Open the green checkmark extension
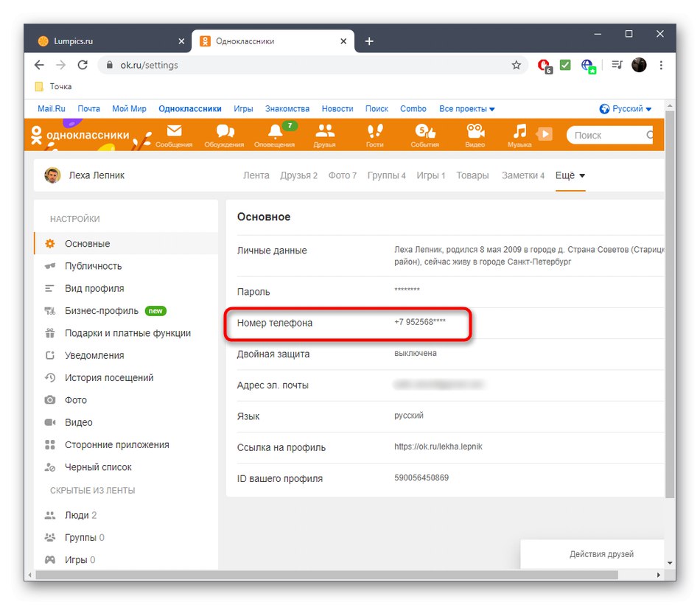 565,65
